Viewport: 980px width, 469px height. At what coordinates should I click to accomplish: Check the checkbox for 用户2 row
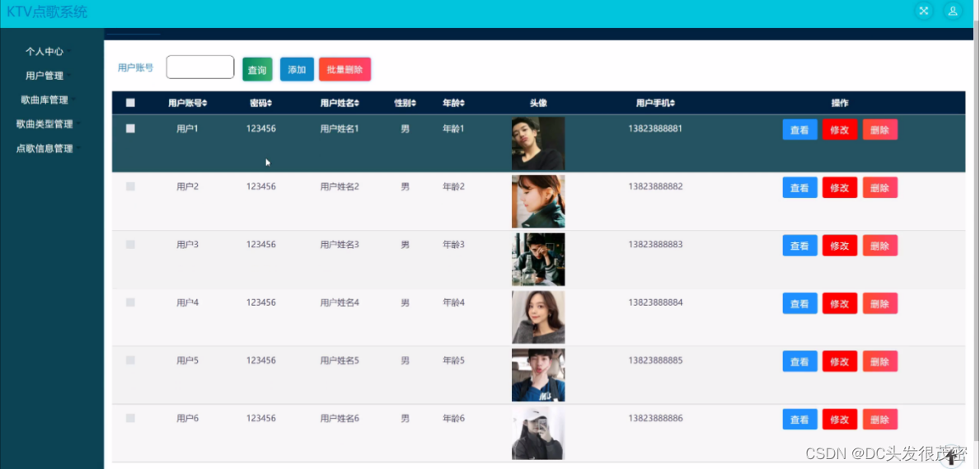pos(130,186)
